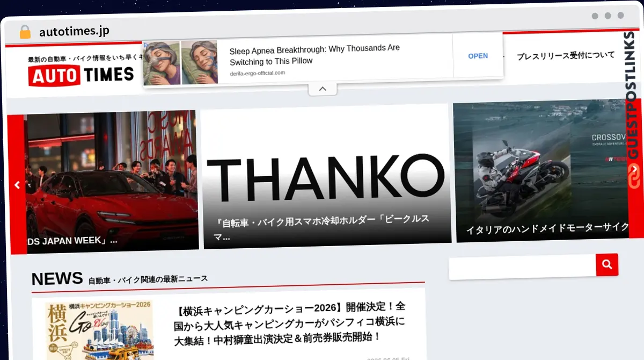Click the Sleep Apnea Breakthrough ad headline

pyautogui.click(x=314, y=54)
